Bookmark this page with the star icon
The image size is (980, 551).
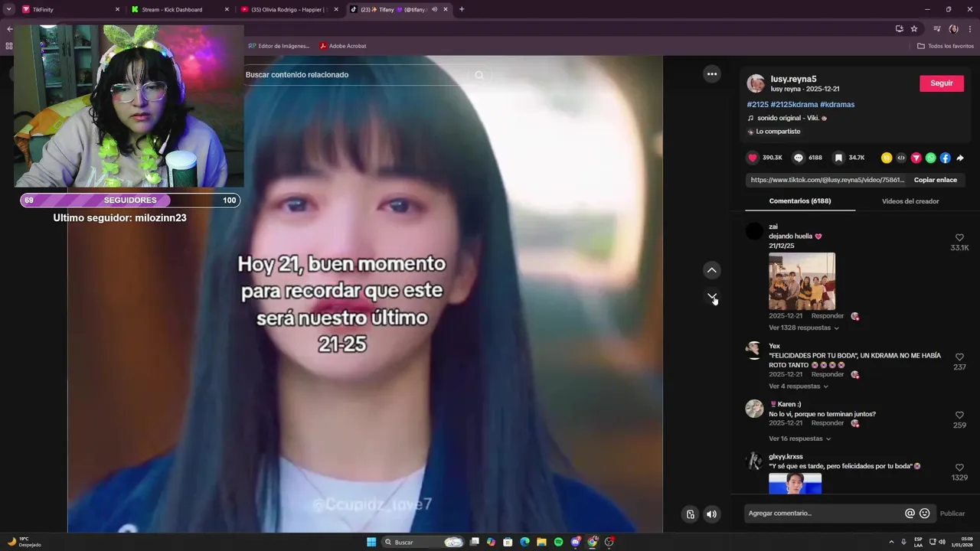(x=914, y=29)
